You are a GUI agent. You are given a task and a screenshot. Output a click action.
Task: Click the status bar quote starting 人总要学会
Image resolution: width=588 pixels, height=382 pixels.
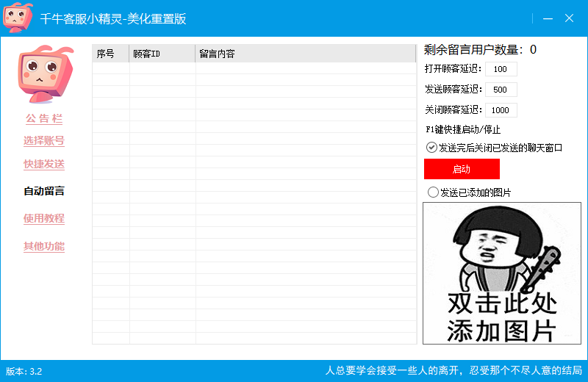click(453, 371)
